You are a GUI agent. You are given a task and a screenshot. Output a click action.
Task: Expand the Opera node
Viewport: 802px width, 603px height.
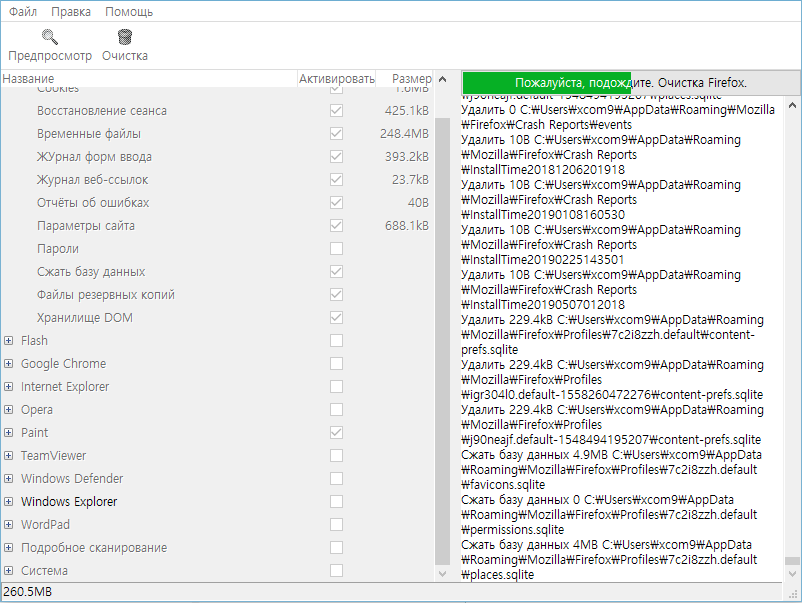tap(9, 409)
